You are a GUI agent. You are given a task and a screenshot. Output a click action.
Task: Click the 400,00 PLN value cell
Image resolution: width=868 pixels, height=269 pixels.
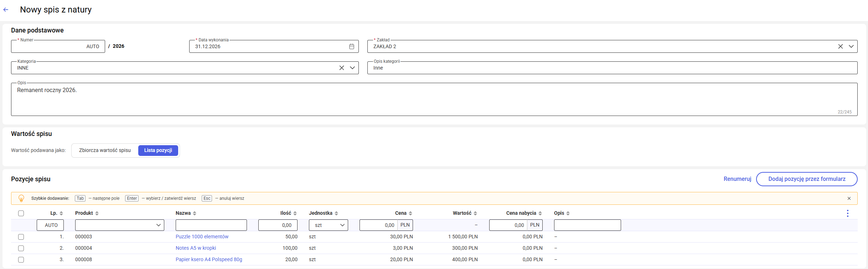(465, 260)
